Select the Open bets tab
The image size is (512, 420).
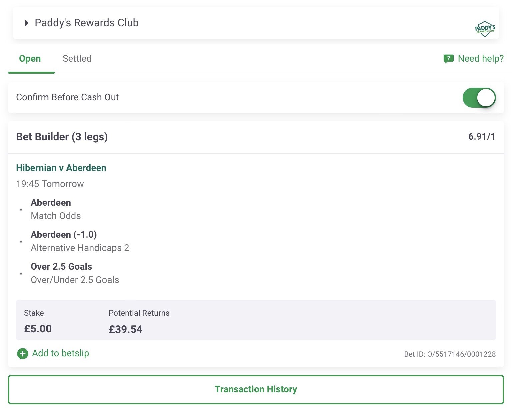(x=30, y=59)
